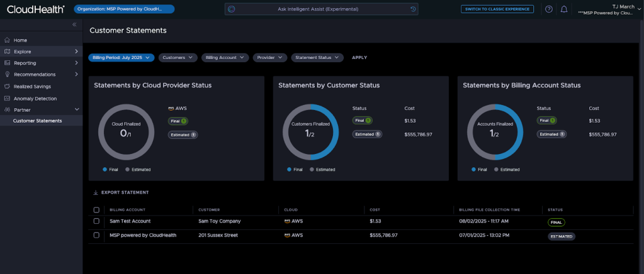
Task: Click the Partner people icon
Action: pyautogui.click(x=7, y=110)
